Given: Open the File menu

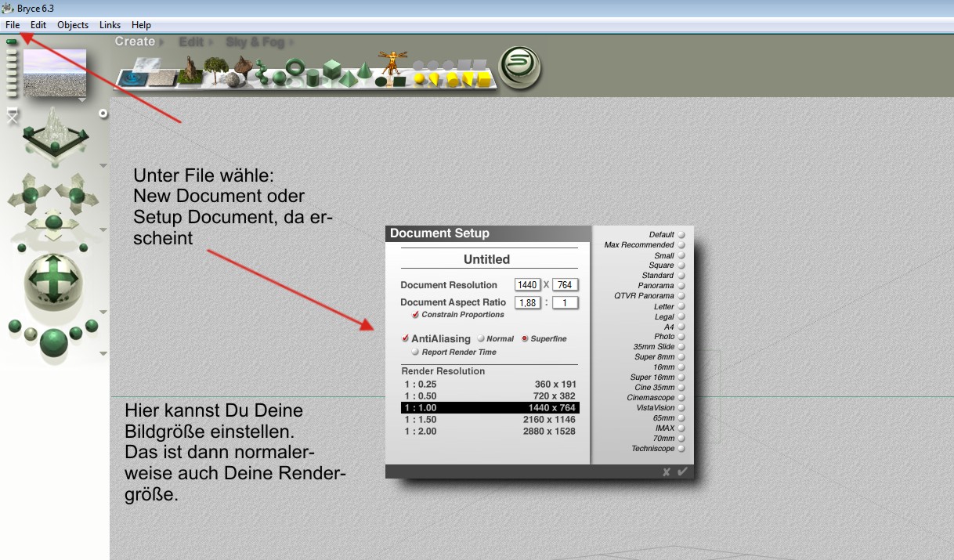Looking at the screenshot, I should coord(13,25).
